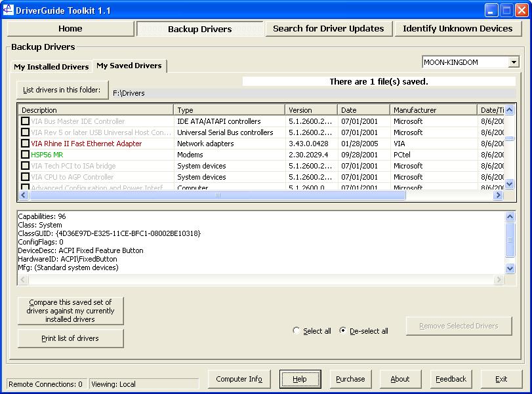Click the DriverGuide Toolkit title bar icon

coord(8,10)
